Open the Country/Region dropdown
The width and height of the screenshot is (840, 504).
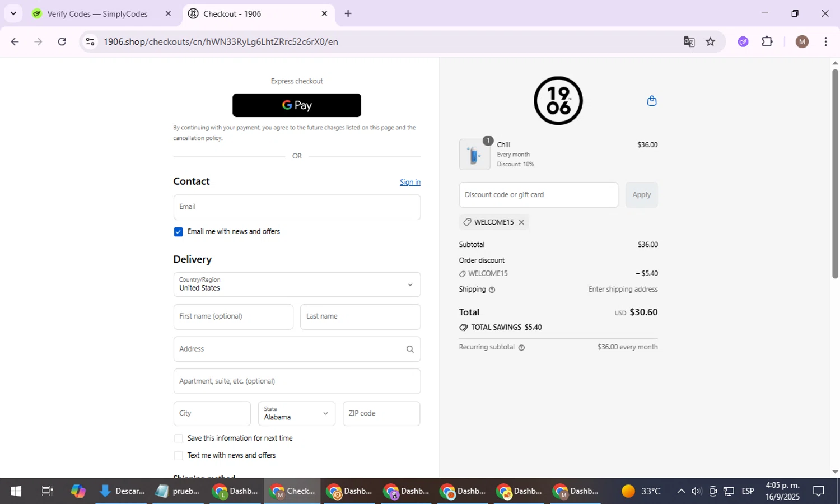(297, 284)
